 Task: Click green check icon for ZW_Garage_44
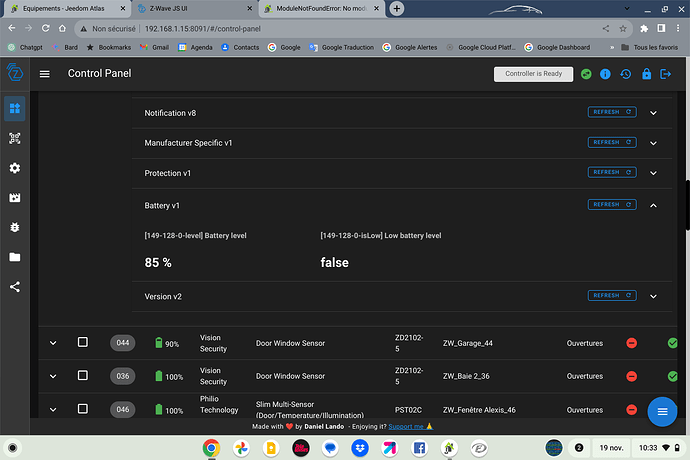[672, 343]
